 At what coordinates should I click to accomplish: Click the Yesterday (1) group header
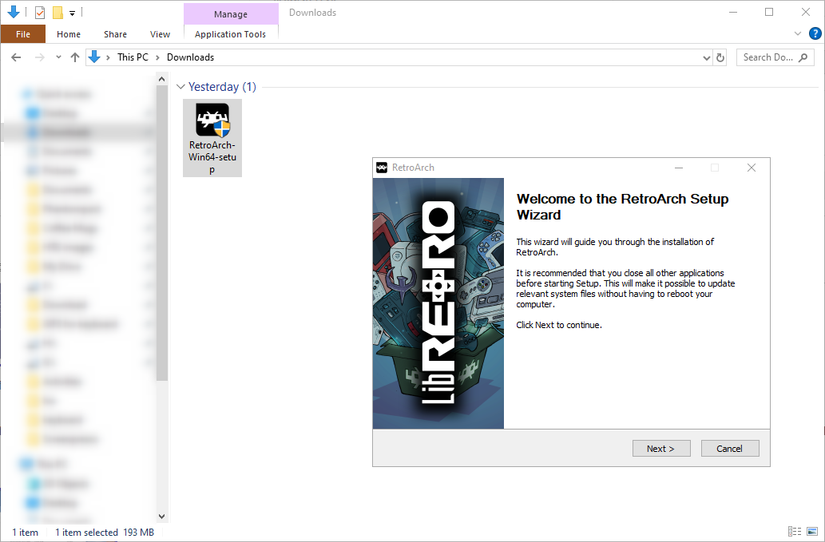222,87
